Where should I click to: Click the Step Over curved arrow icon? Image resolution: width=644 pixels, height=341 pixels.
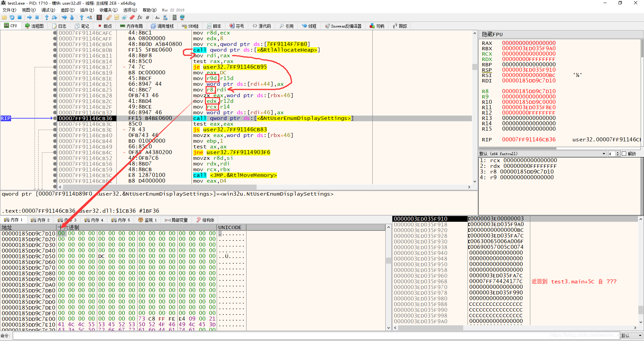[54, 17]
